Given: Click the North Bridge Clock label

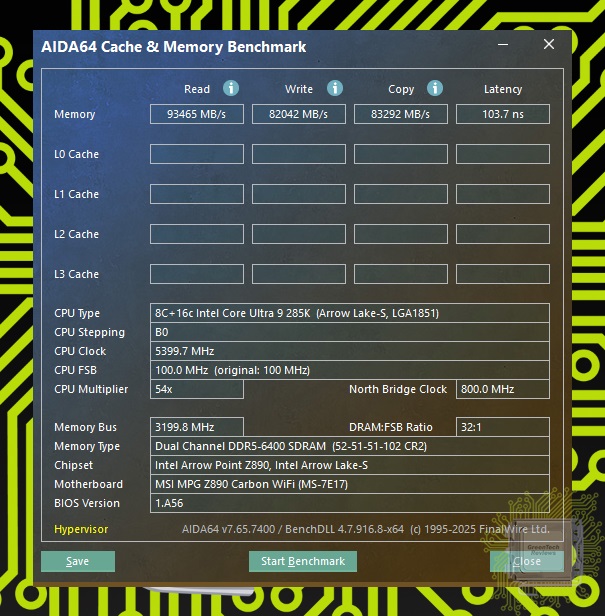Looking at the screenshot, I should [398, 389].
